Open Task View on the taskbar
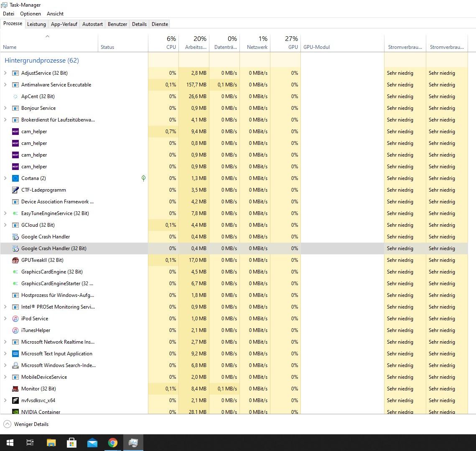Image resolution: width=476 pixels, height=451 pixels. click(x=30, y=443)
